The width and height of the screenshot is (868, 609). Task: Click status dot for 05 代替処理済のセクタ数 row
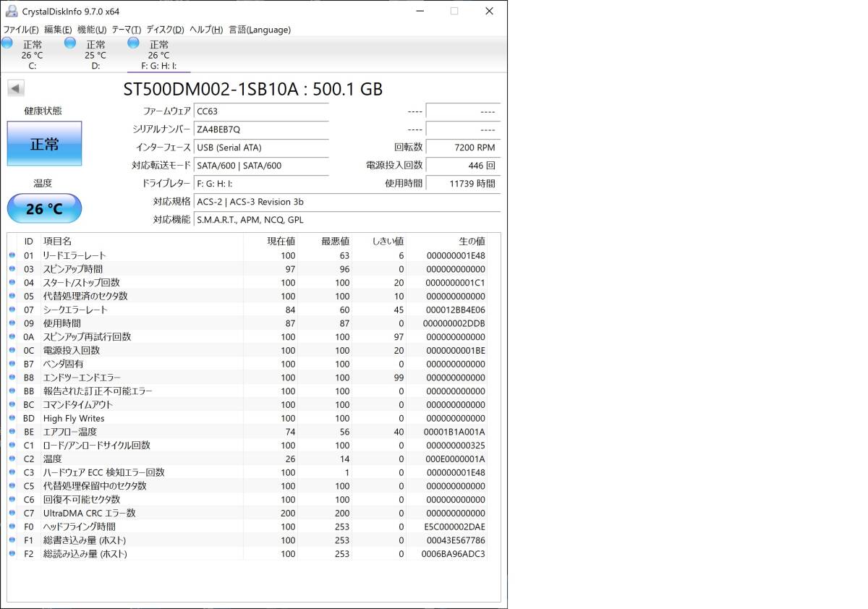[12, 297]
